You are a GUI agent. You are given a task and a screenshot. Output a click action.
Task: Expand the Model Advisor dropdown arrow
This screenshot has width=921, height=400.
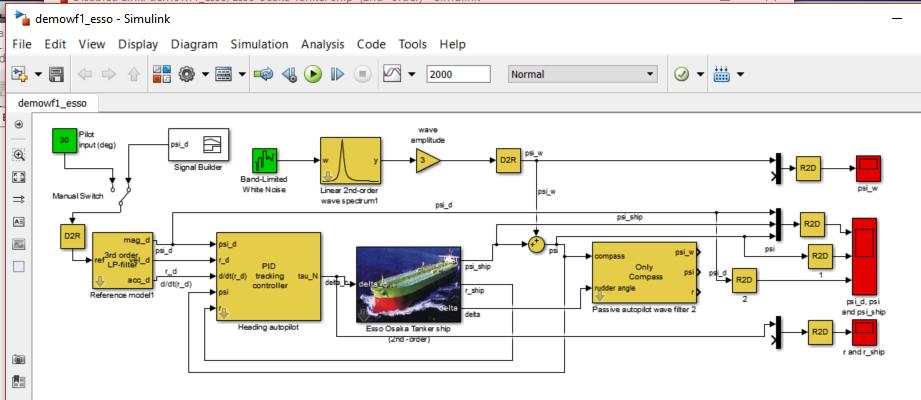click(700, 75)
